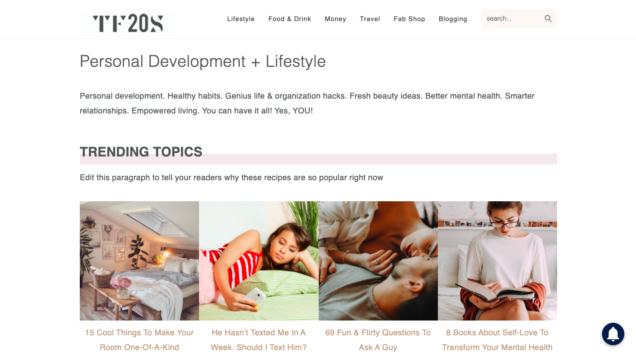This screenshot has height=364, width=636.
Task: Open the Fab Shop page
Action: click(409, 19)
